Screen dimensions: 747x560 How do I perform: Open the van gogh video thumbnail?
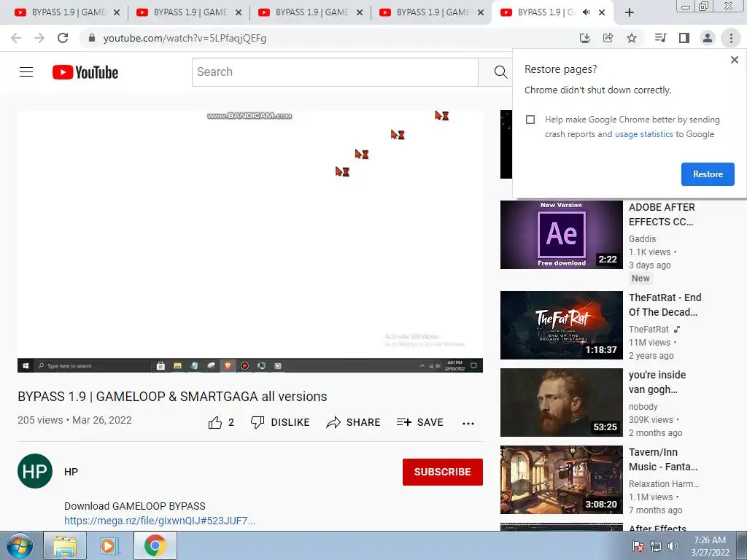[561, 402]
